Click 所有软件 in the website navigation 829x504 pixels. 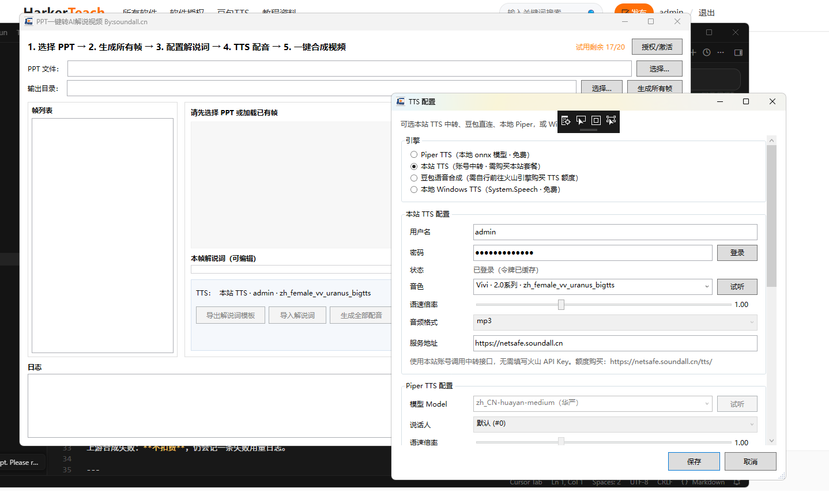coord(140,12)
